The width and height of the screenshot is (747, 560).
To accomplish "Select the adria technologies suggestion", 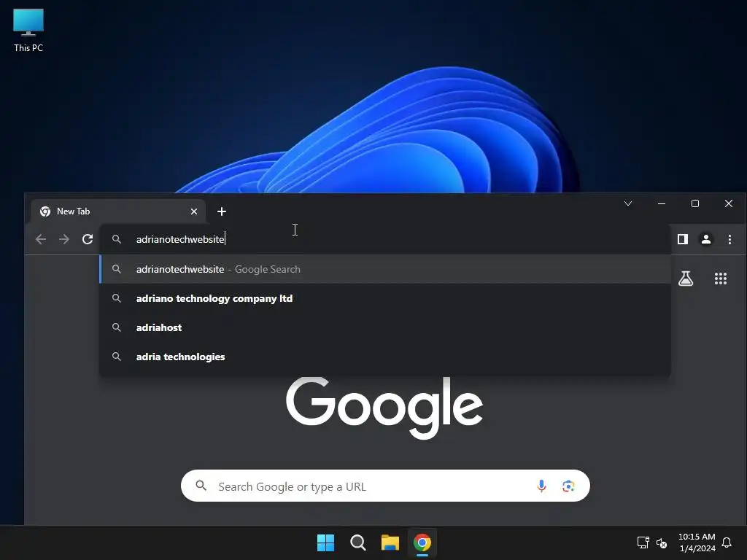I will 385,357.
